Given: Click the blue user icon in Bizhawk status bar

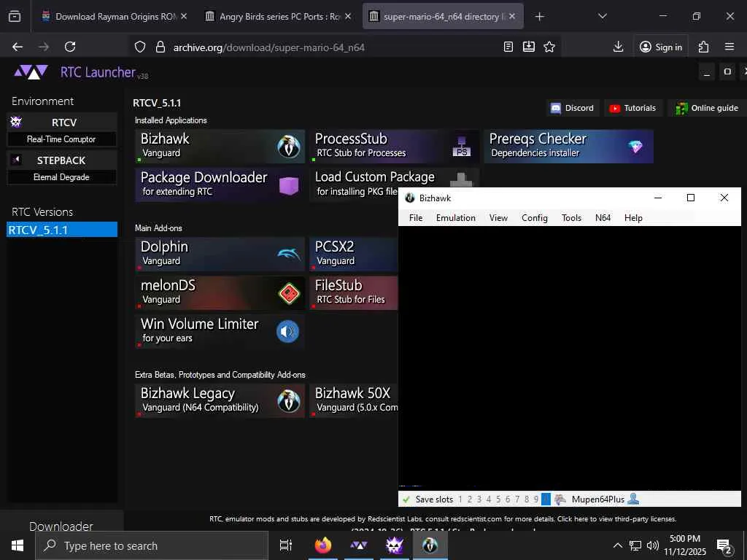Looking at the screenshot, I should tap(633, 499).
